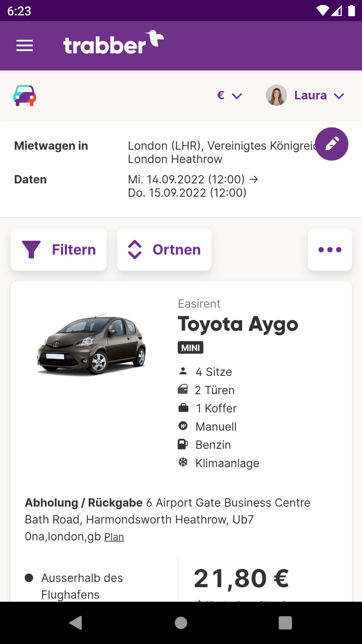The image size is (362, 644).
Task: Tap the Android home button
Action: coord(181,623)
